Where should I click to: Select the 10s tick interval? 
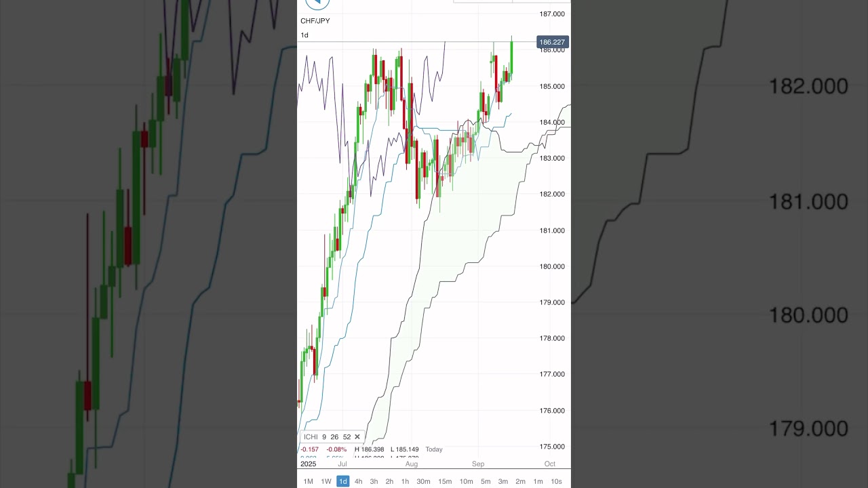[556, 481]
